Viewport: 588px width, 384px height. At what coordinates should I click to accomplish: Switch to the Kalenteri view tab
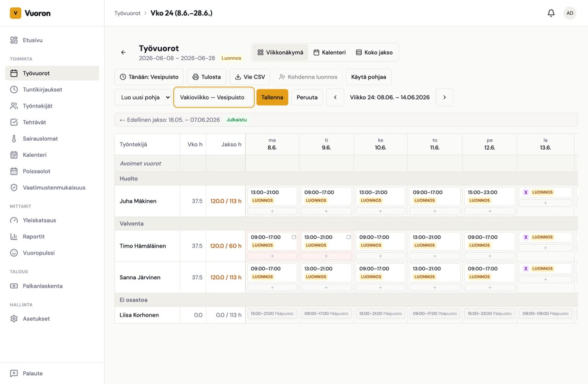[x=329, y=52]
